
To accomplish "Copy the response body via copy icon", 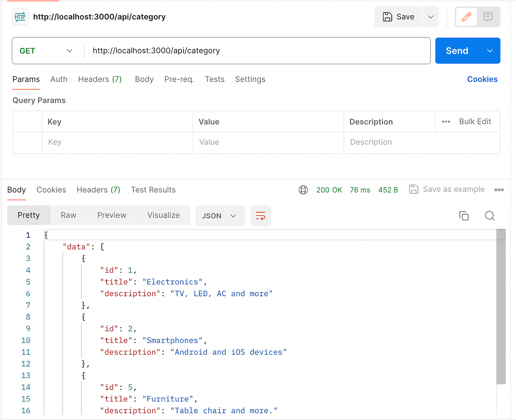I will (464, 216).
